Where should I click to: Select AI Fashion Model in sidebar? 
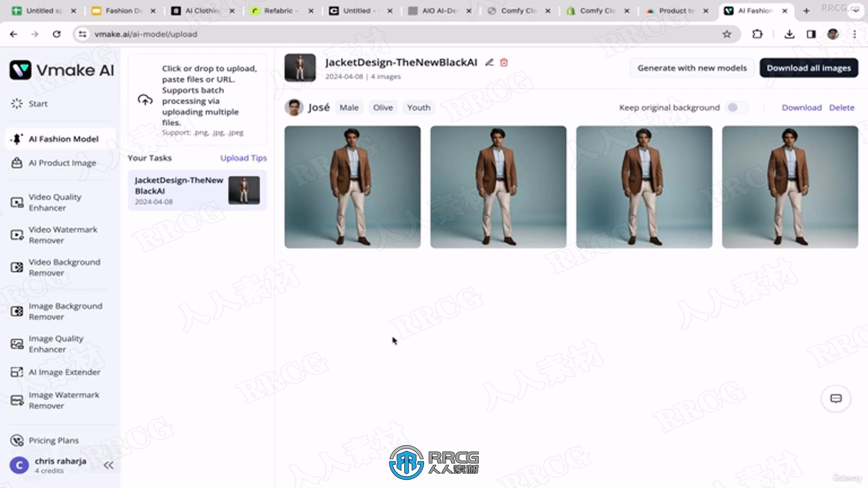[x=60, y=139]
